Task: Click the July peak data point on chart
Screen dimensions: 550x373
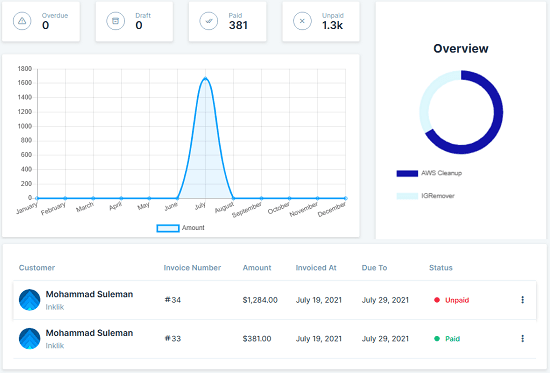Action: tap(206, 78)
